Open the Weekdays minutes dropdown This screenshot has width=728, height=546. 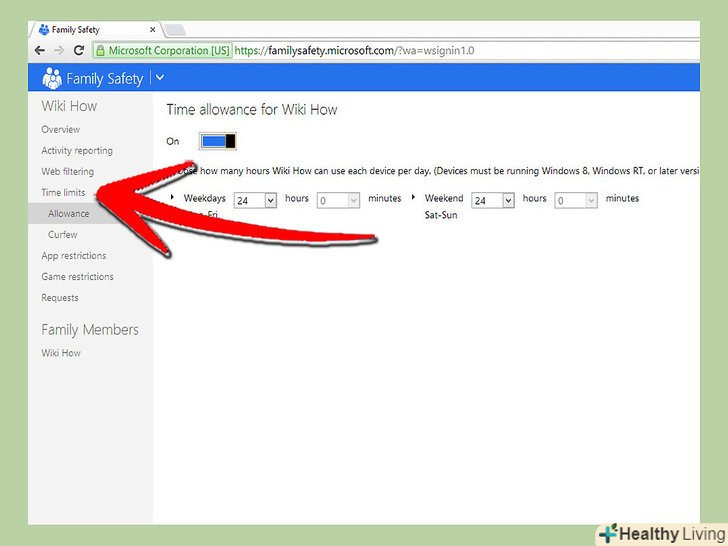tap(338, 200)
